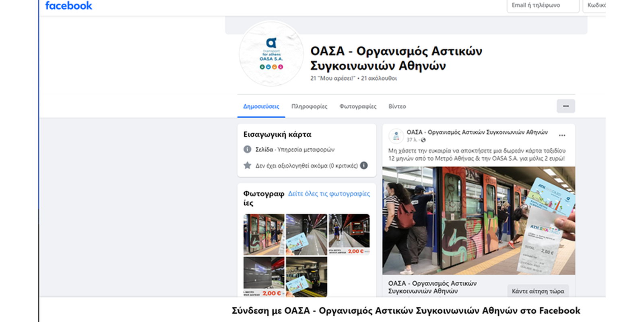Click Σύνδεση με ΟΑΣΑ στο Facebook banner
The height and width of the screenshot is (322, 644).
(406, 310)
